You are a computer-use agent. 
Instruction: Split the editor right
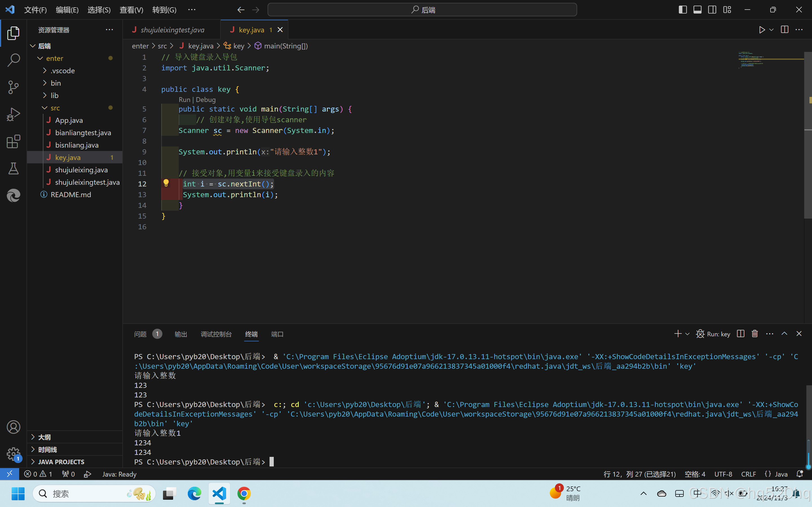[x=784, y=30]
